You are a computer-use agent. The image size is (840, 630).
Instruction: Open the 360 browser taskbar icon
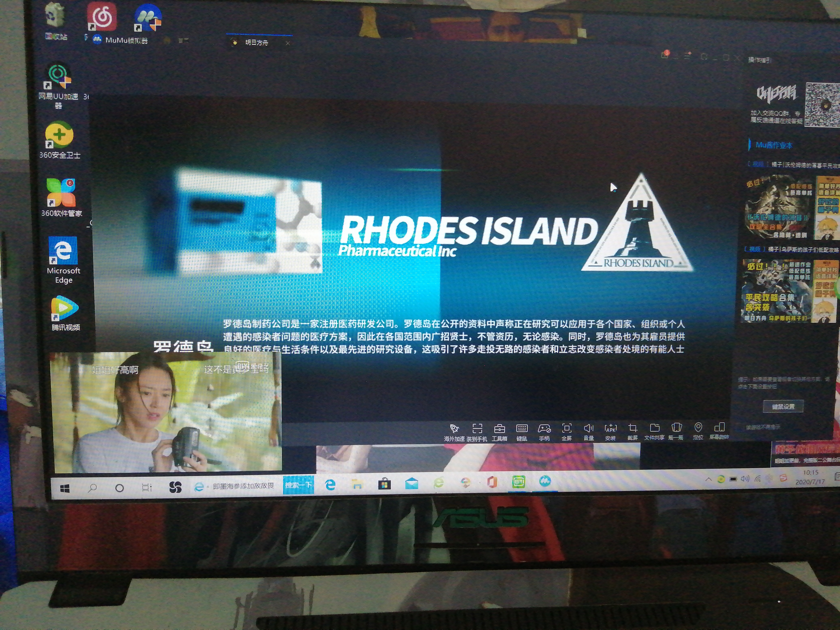(x=439, y=483)
